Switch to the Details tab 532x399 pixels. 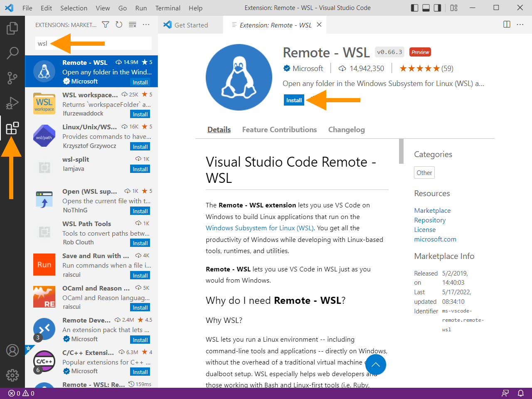tap(219, 130)
